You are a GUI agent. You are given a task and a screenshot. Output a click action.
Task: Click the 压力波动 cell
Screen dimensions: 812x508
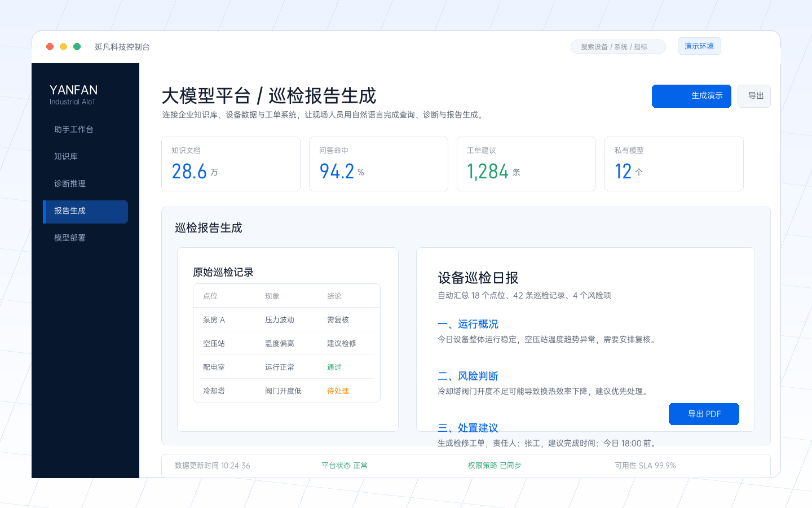tap(280, 319)
